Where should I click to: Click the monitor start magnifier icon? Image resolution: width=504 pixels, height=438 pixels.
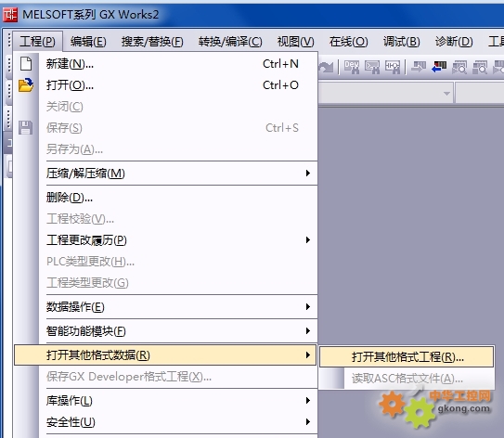point(459,67)
